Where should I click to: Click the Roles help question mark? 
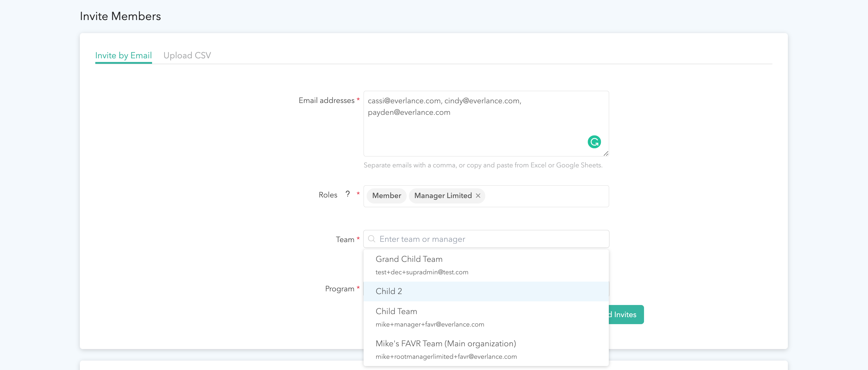coord(348,194)
